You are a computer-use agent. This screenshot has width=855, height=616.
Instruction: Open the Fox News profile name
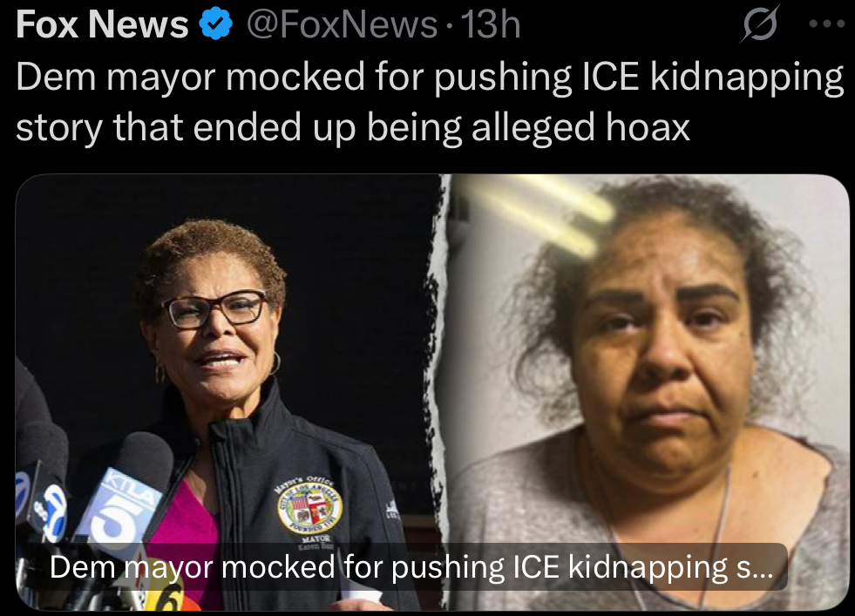pos(102,24)
